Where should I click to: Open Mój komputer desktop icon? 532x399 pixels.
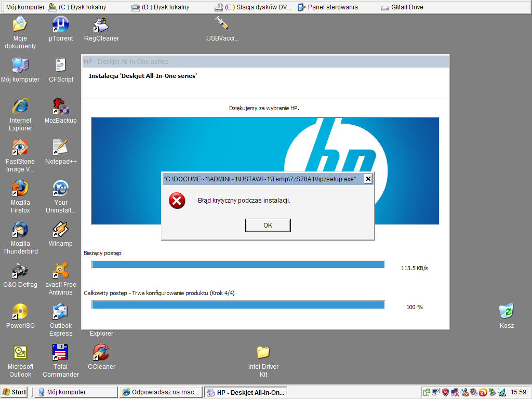tap(20, 70)
